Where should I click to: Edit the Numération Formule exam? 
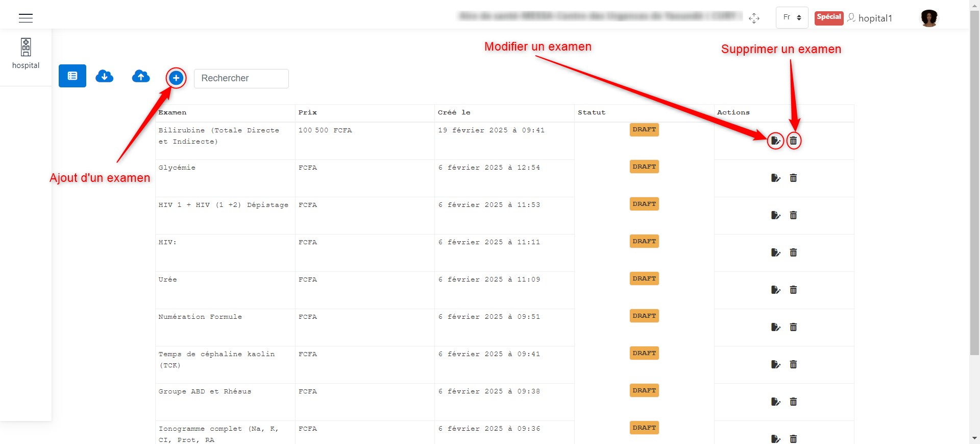pos(776,327)
